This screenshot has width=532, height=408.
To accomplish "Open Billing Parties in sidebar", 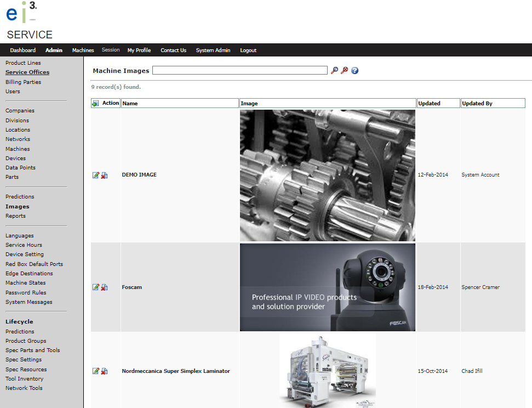I will (x=23, y=82).
